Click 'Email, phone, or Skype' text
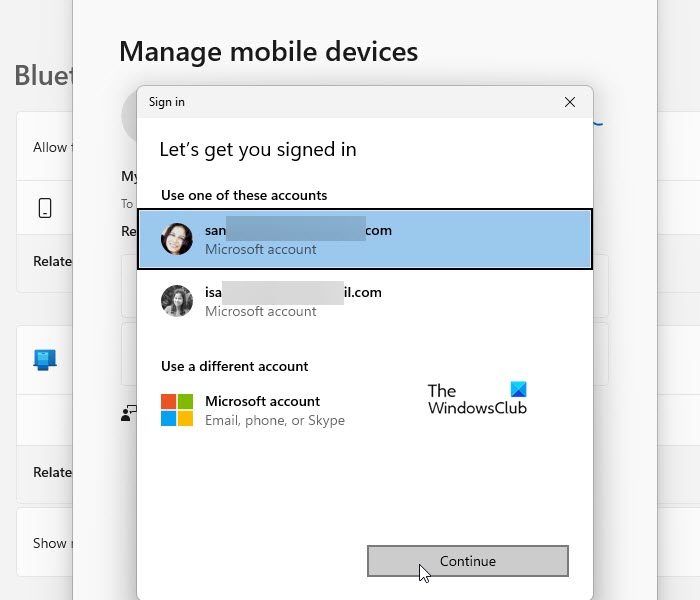The height and width of the screenshot is (600, 700). coord(275,421)
